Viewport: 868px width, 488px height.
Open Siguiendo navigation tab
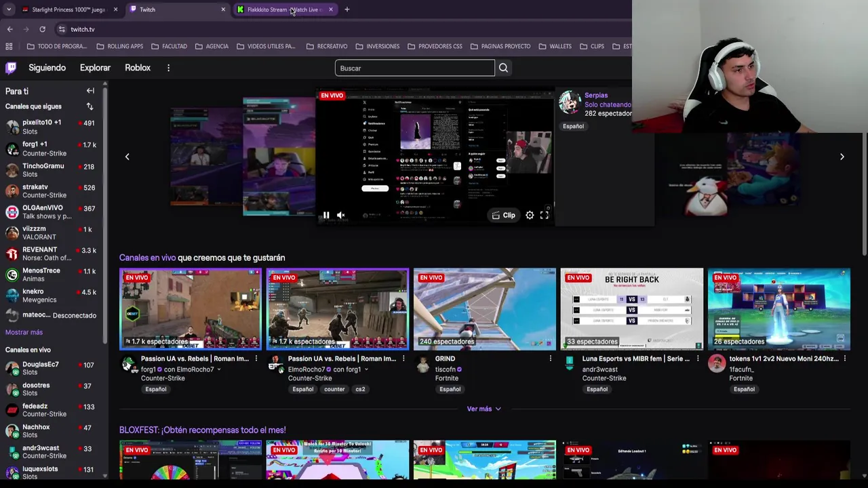47,68
